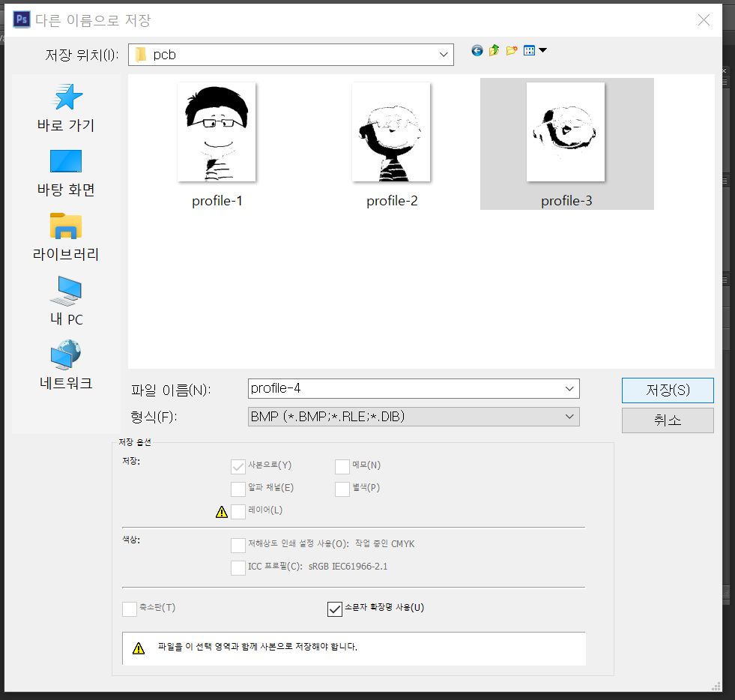Screen dimensions: 735x700
Task: Toggle the 축소판(T) thumbnail checkbox
Action: point(130,609)
